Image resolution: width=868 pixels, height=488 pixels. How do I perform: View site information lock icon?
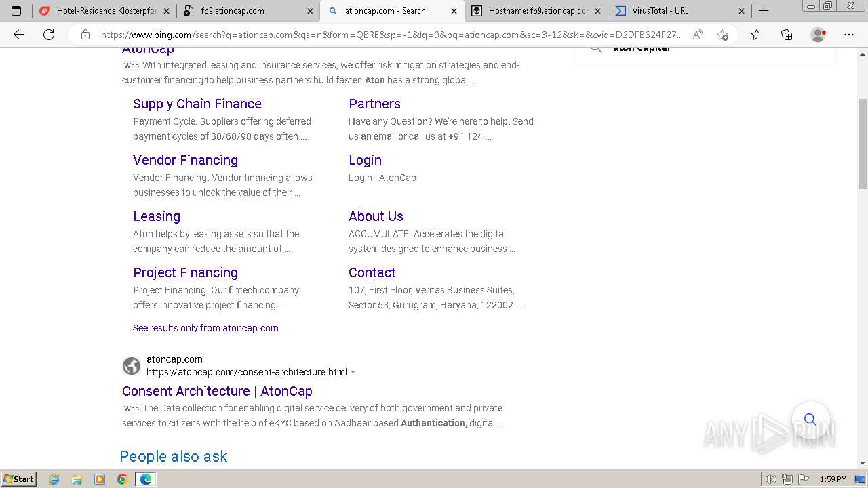click(x=85, y=35)
